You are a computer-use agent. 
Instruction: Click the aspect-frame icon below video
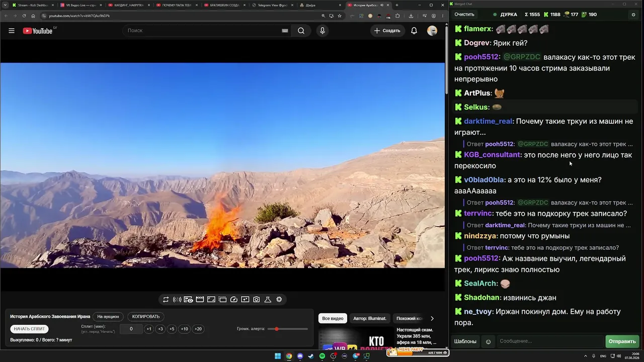click(211, 300)
